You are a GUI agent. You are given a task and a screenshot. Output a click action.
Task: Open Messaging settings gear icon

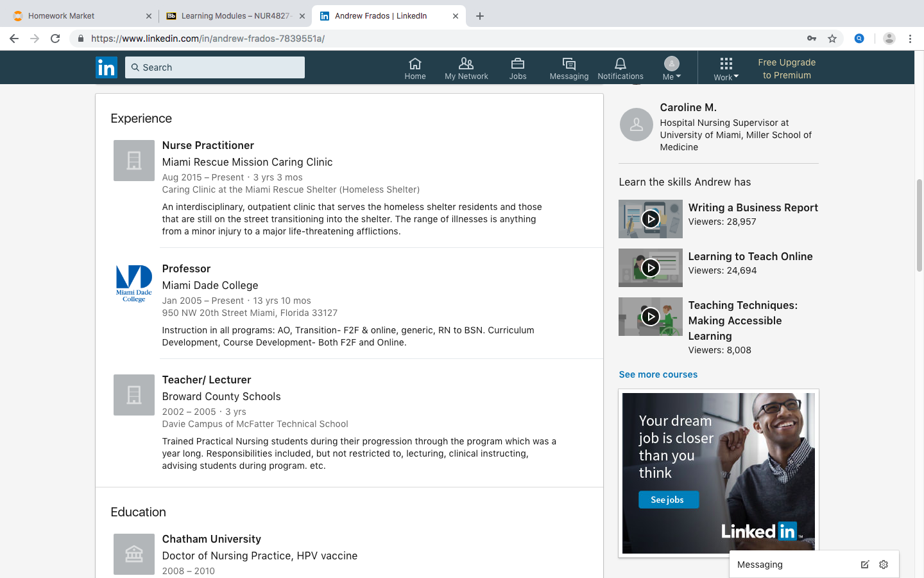coord(884,565)
